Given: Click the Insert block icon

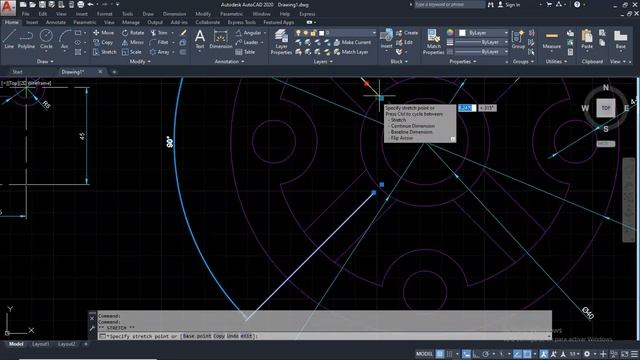Looking at the screenshot, I should [386, 39].
